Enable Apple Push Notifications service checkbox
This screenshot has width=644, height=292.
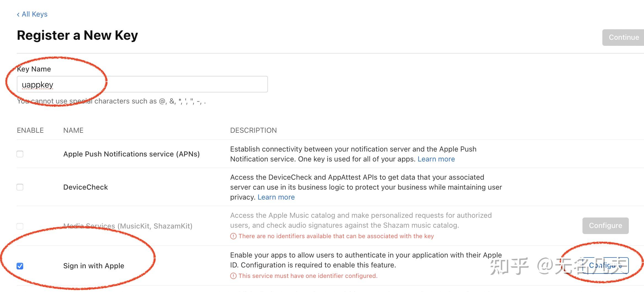coord(20,154)
